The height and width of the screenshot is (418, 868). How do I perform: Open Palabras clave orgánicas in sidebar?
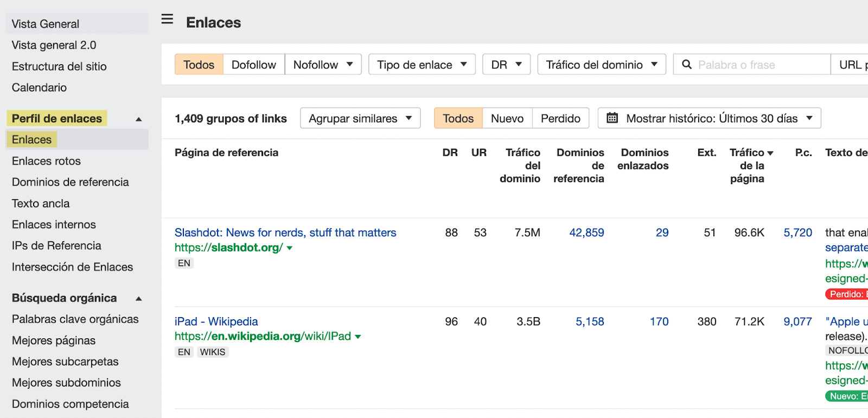pyautogui.click(x=75, y=319)
